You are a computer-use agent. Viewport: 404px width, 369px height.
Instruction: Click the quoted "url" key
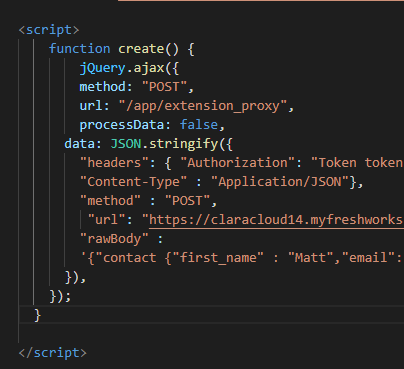tap(106, 220)
